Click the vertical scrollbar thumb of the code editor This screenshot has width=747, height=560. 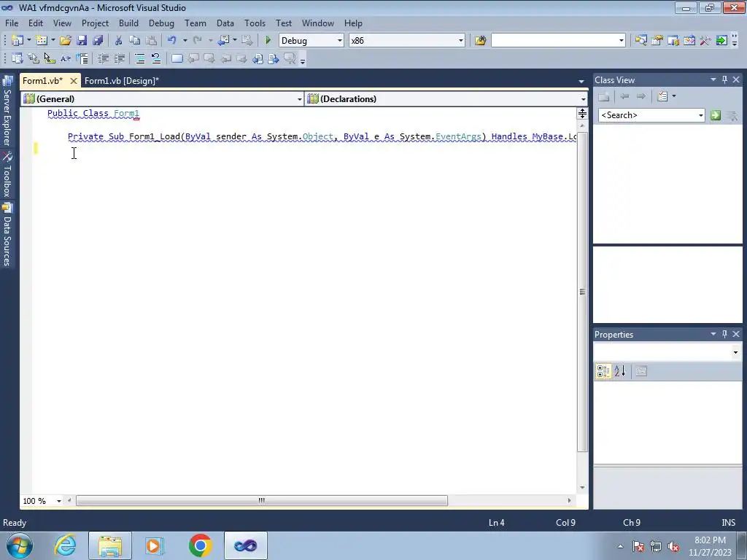pyautogui.click(x=582, y=292)
